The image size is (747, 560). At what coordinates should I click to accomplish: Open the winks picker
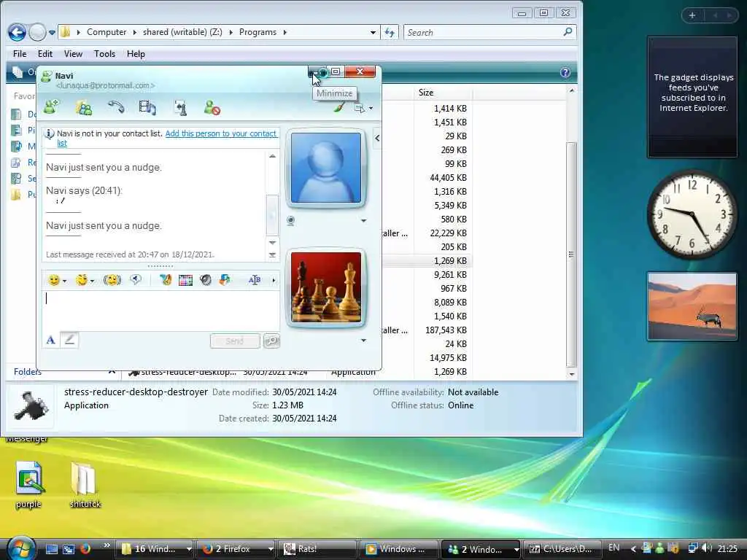coord(85,280)
